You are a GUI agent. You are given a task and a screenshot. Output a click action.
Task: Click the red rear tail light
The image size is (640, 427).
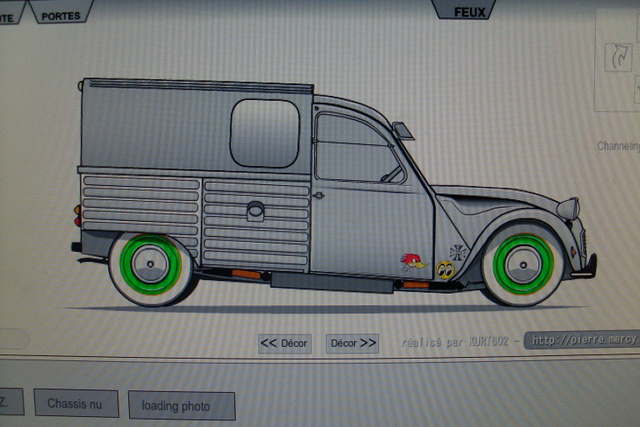click(x=77, y=214)
